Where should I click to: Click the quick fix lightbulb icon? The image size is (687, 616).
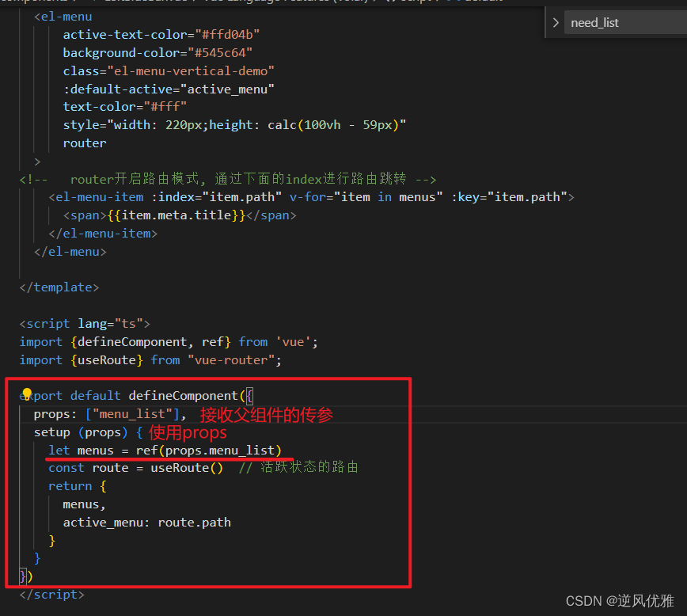pyautogui.click(x=27, y=394)
